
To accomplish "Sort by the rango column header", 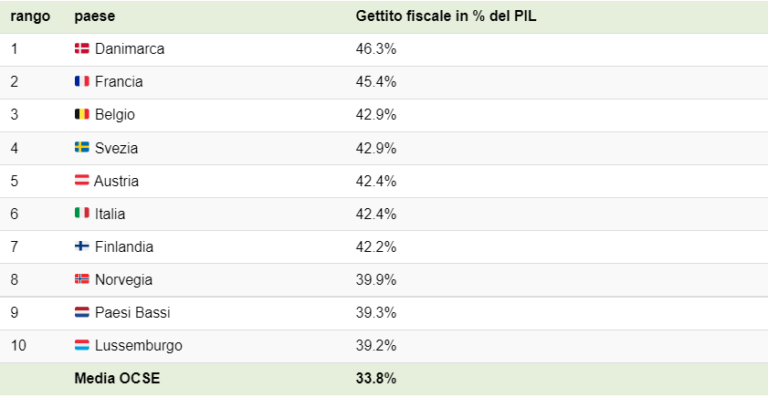I will tap(30, 16).
